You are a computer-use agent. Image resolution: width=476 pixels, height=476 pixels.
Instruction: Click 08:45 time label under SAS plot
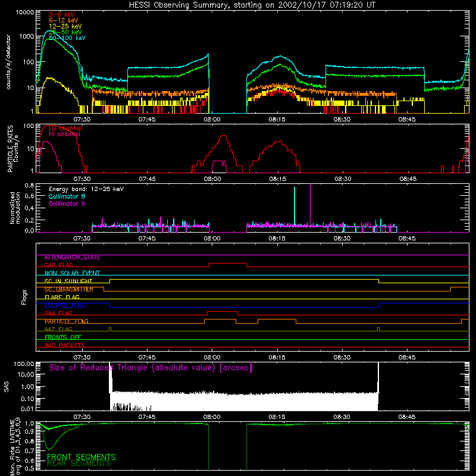407,417
